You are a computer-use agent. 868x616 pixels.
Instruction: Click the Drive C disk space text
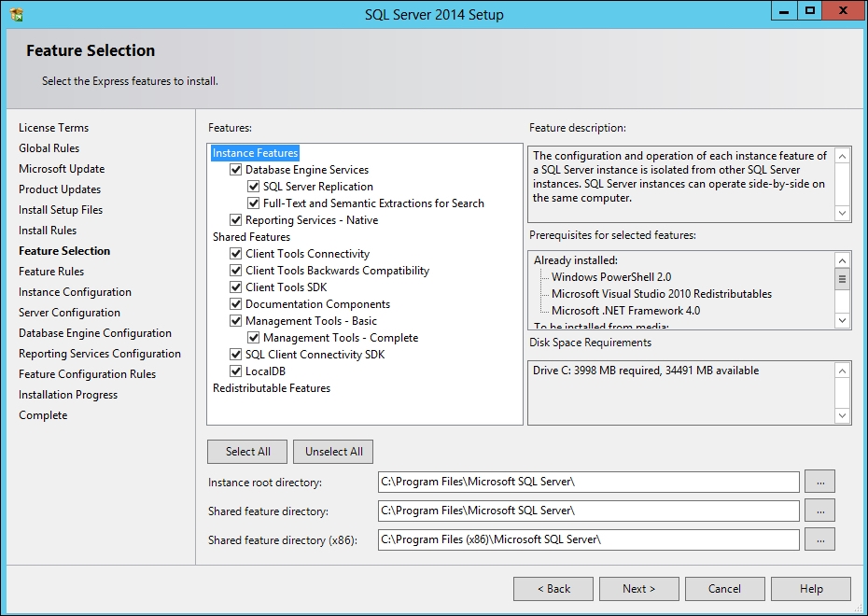[x=646, y=371]
